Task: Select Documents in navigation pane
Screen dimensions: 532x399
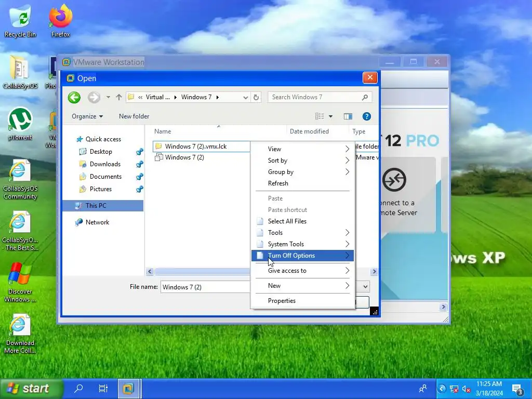Action: coord(105,177)
